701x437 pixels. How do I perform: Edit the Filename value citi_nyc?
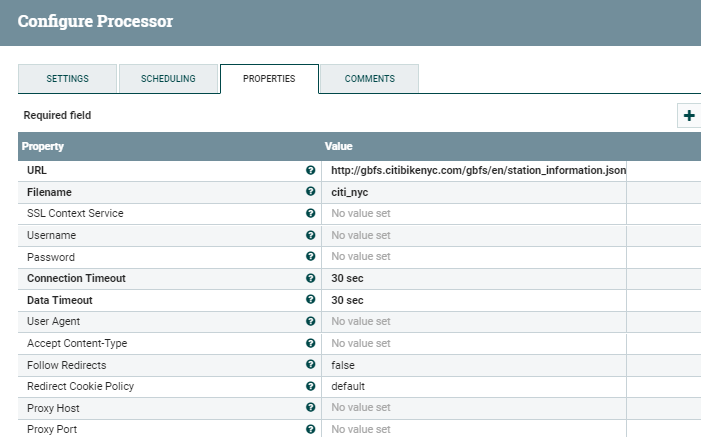coord(474,192)
